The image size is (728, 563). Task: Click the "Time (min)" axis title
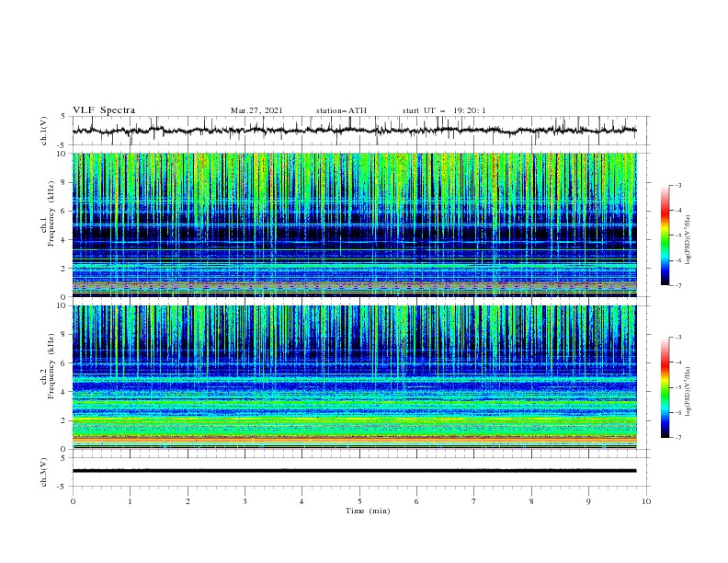point(368,511)
